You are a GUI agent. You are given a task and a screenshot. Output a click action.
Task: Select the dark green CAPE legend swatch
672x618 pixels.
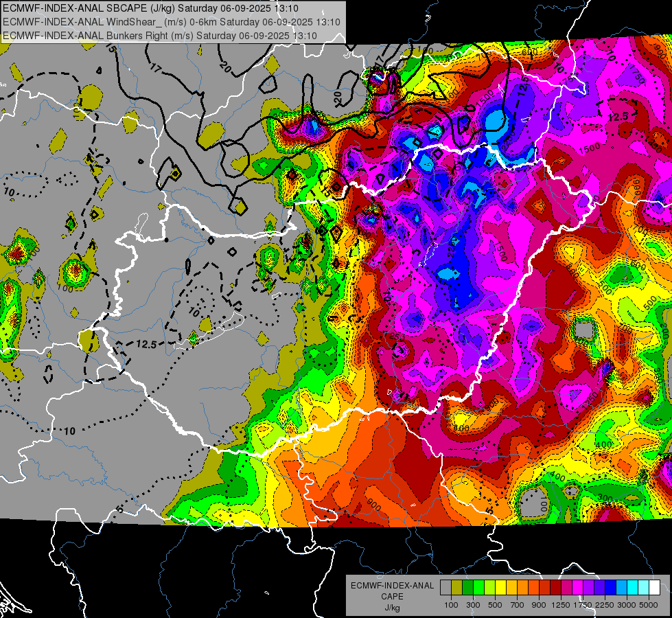[467, 587]
